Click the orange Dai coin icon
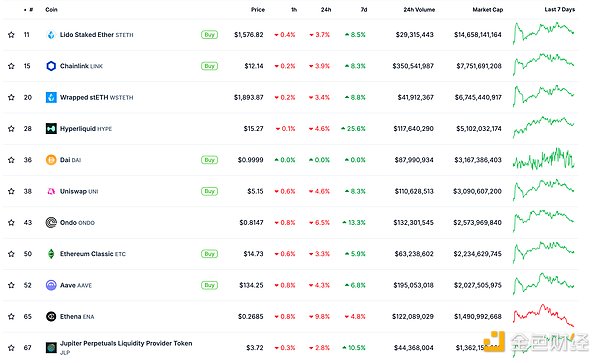600x363 pixels. (x=51, y=160)
